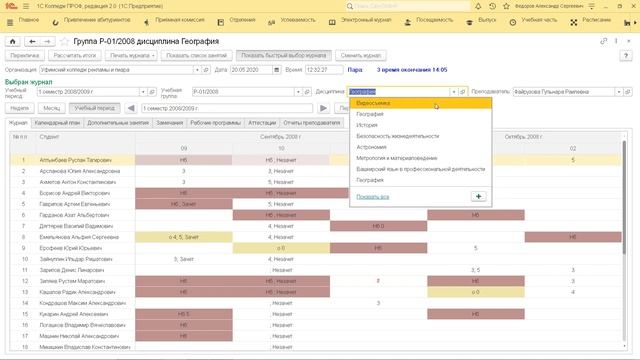Screen dimensions: 640x360
Task: Click the 1C logo icon
Action: tap(11, 6)
